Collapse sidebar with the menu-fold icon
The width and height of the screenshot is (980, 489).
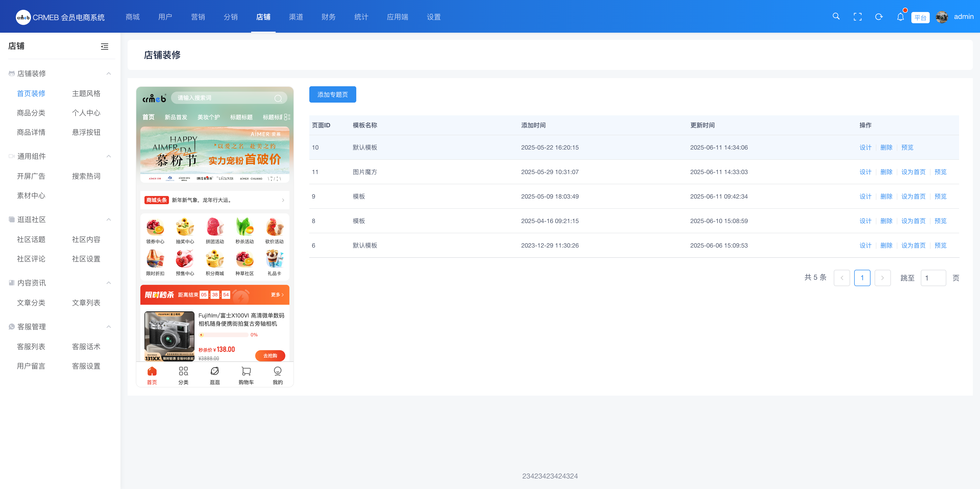pyautogui.click(x=105, y=46)
